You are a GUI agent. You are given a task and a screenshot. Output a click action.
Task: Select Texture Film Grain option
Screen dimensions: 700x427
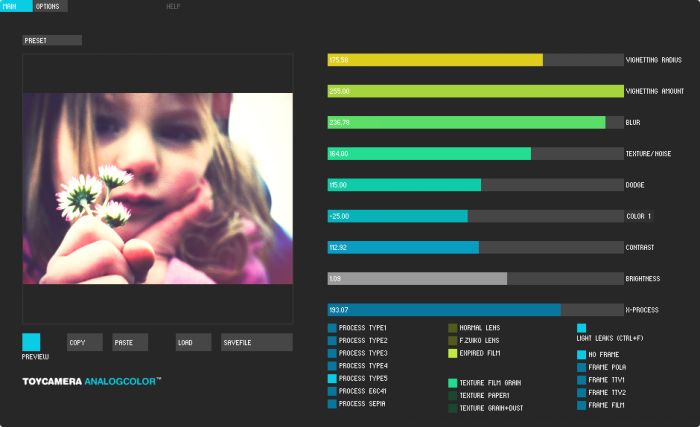(453, 383)
